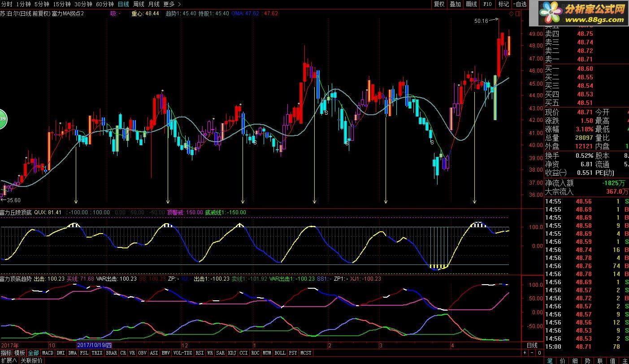
Task: Apply the VR indicator
Action: click(x=132, y=353)
